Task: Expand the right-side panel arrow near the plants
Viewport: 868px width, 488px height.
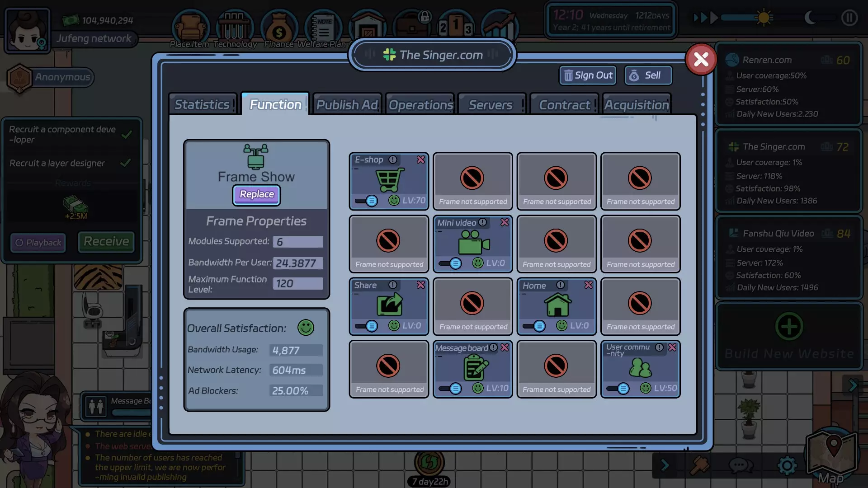Action: click(853, 385)
